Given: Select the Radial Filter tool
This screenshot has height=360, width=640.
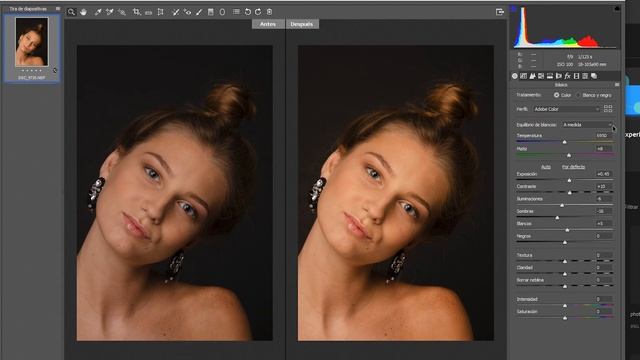Looking at the screenshot, I should pos(222,12).
